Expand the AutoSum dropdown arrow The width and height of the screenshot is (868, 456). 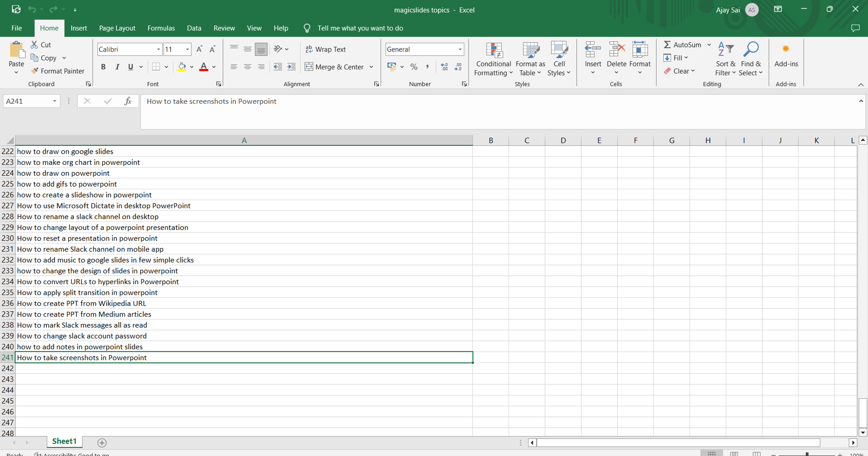[709, 45]
